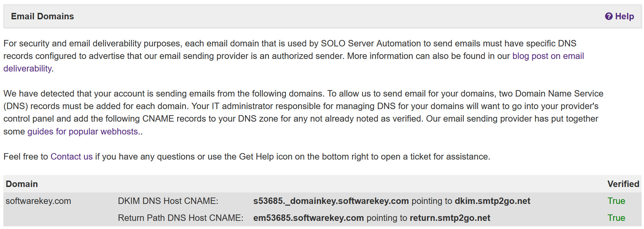
Task: Click the True status in Return Path row
Action: (616, 218)
